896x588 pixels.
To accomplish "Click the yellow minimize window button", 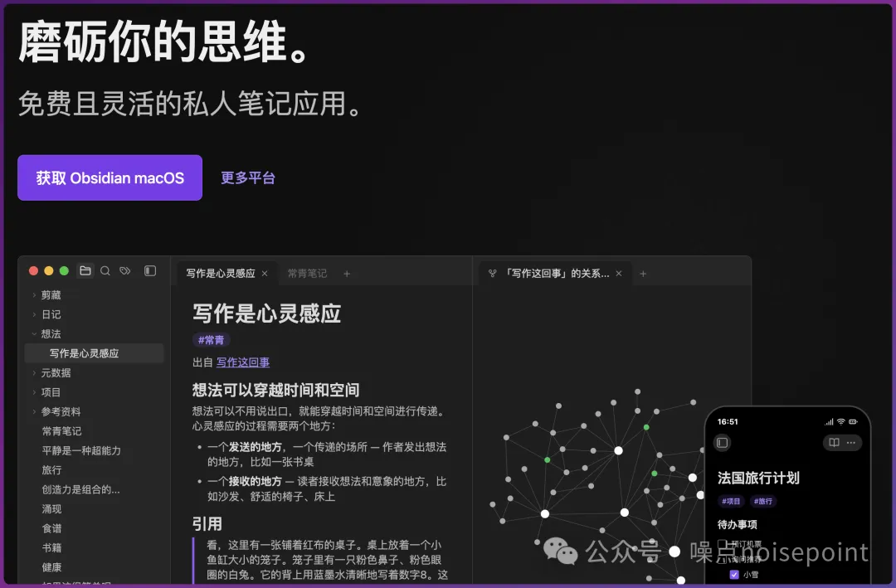I will click(x=49, y=271).
